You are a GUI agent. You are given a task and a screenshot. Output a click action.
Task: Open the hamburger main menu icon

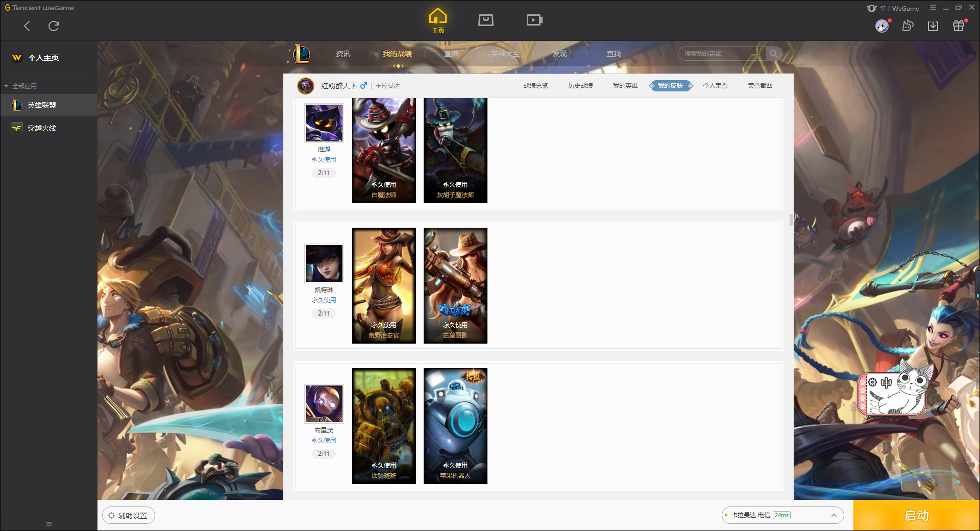[933, 8]
